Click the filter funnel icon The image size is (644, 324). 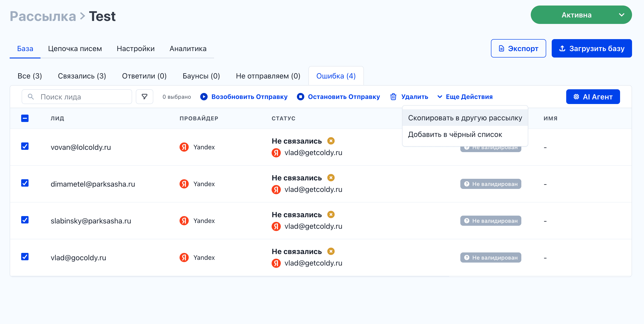(144, 96)
